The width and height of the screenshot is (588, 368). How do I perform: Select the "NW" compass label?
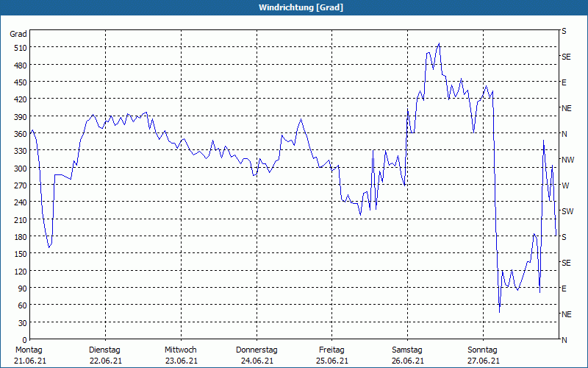[567, 160]
